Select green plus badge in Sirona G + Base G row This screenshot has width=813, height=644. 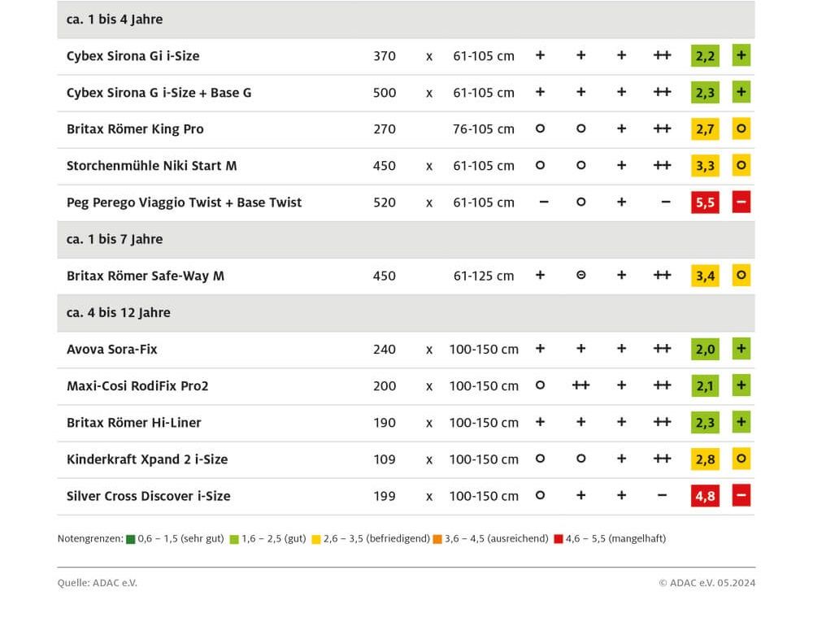click(x=741, y=93)
